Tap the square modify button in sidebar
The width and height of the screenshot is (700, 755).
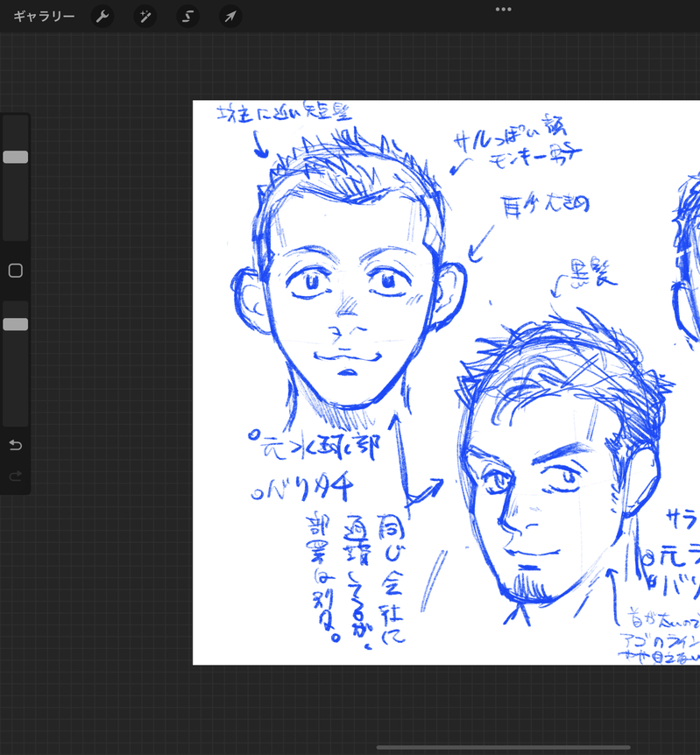(x=16, y=271)
